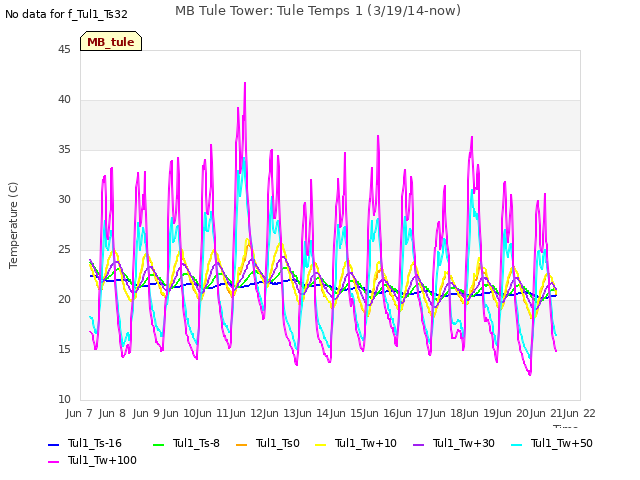Click the cyan Tul1_Tw+50 legend swatch

(x=516, y=444)
